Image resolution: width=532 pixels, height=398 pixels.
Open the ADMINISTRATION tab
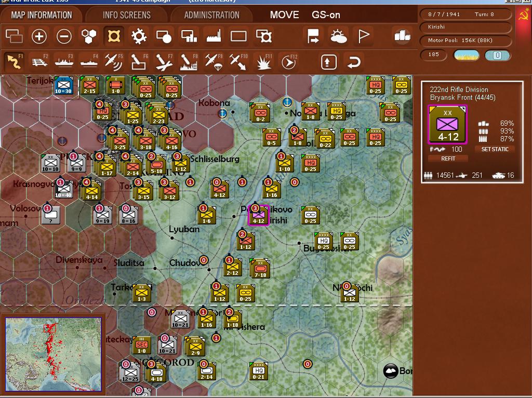[x=212, y=15]
